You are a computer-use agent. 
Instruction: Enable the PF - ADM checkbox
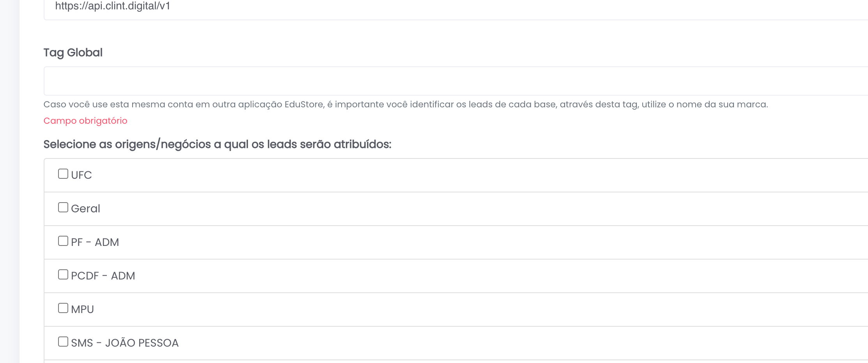pyautogui.click(x=63, y=241)
